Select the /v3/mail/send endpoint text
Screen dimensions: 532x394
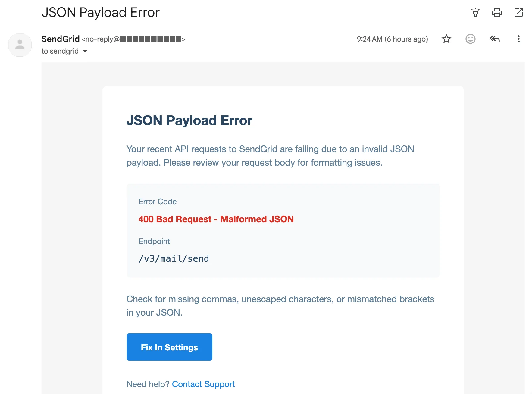(x=174, y=258)
